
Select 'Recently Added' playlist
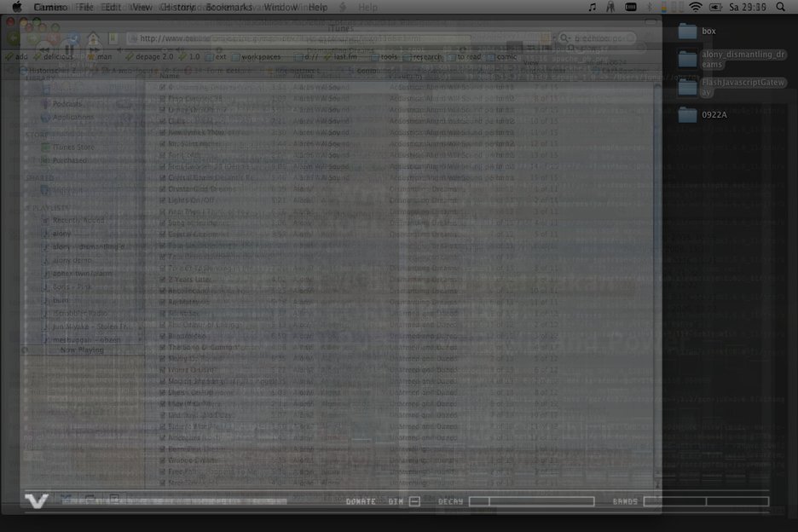(73, 221)
